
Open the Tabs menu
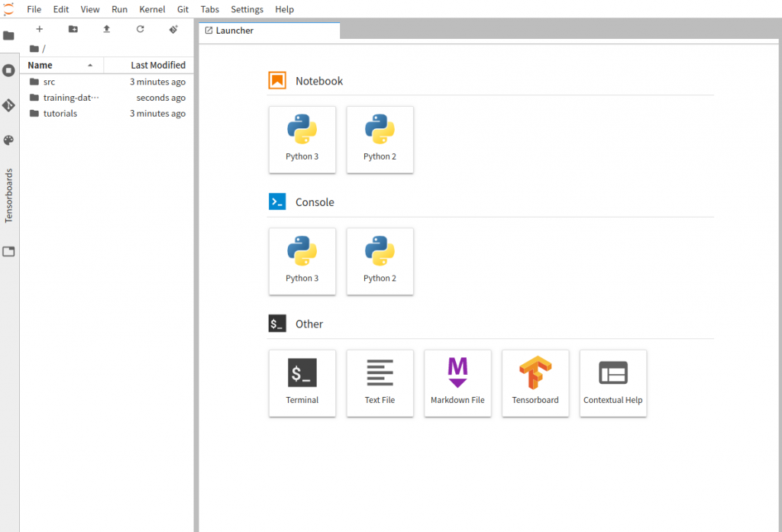click(x=210, y=9)
